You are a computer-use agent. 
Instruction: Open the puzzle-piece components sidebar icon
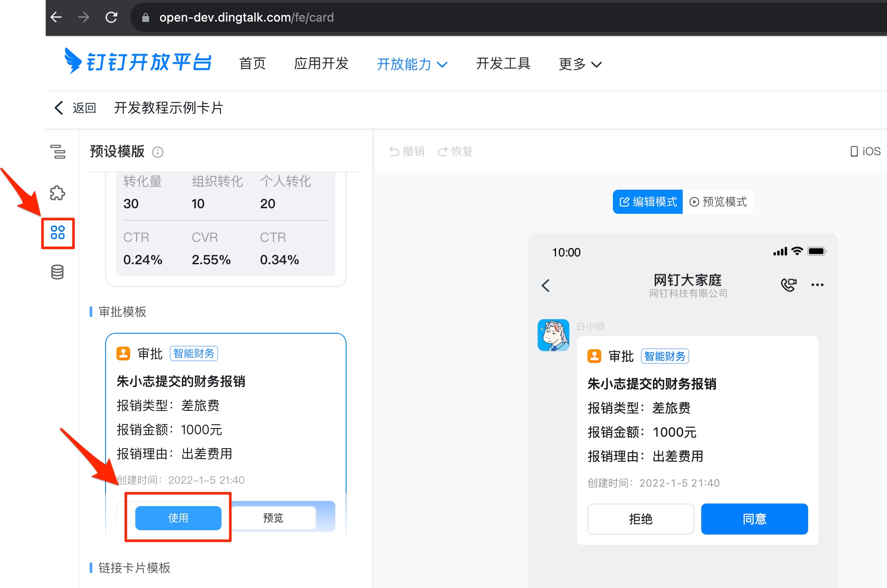click(x=57, y=193)
